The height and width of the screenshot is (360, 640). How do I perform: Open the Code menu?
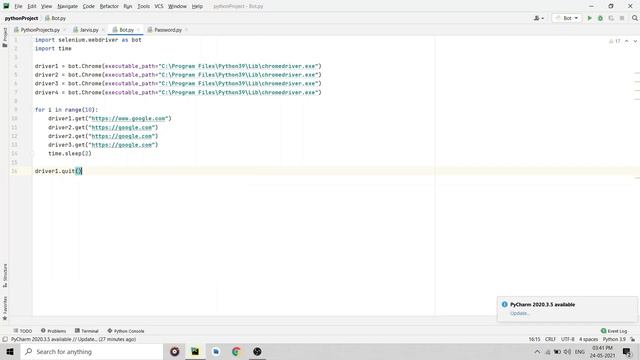pyautogui.click(x=89, y=6)
